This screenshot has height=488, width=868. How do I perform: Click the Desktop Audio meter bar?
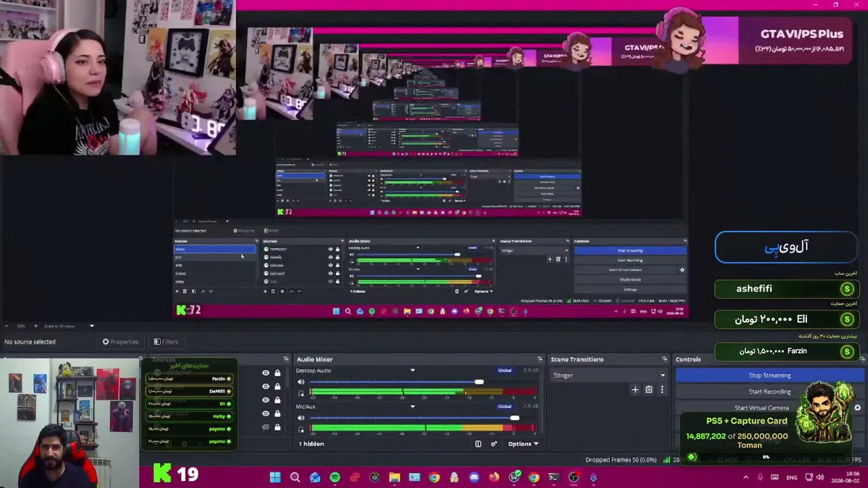(x=422, y=392)
